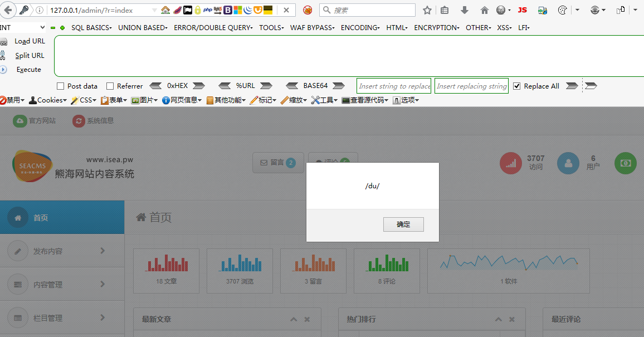Expand the 发布内容 sidebar chevron
The width and height of the screenshot is (644, 337).
coord(103,251)
